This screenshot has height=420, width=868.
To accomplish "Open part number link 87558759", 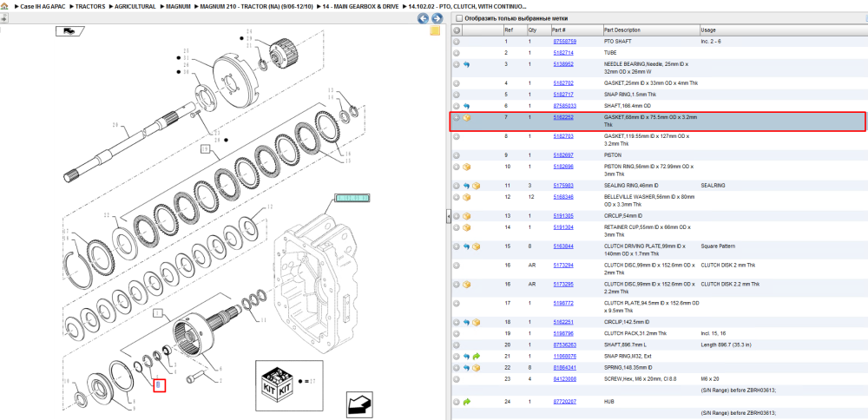I will 565,42.
